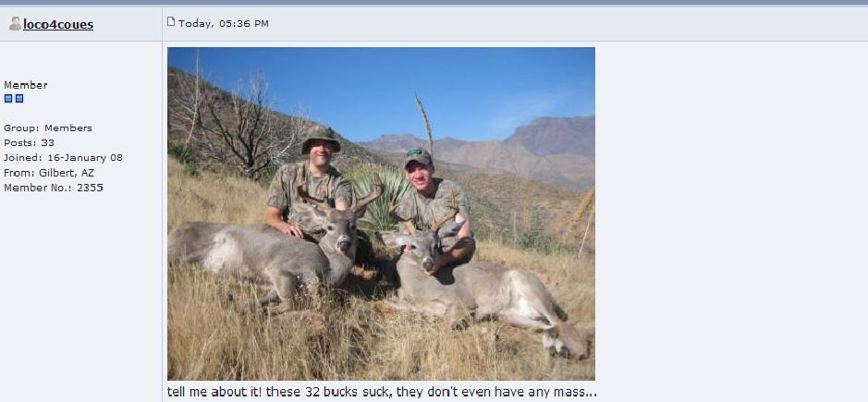Image resolution: width=868 pixels, height=402 pixels.
Task: Open the loco4coues profile link
Action: coord(58,24)
